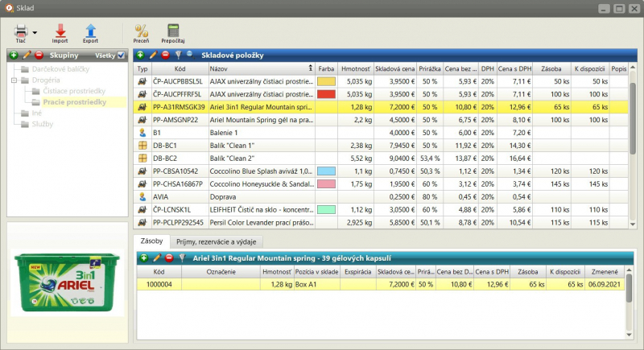Open the Preceň percent tool

(141, 33)
